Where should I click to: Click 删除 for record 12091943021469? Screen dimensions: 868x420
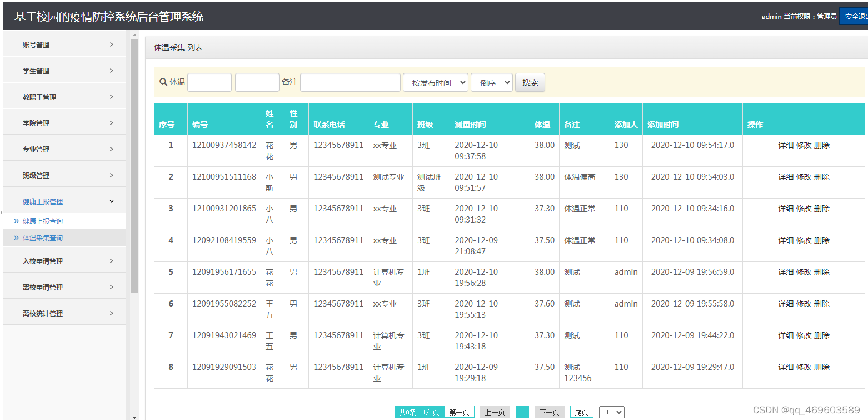[x=822, y=335]
